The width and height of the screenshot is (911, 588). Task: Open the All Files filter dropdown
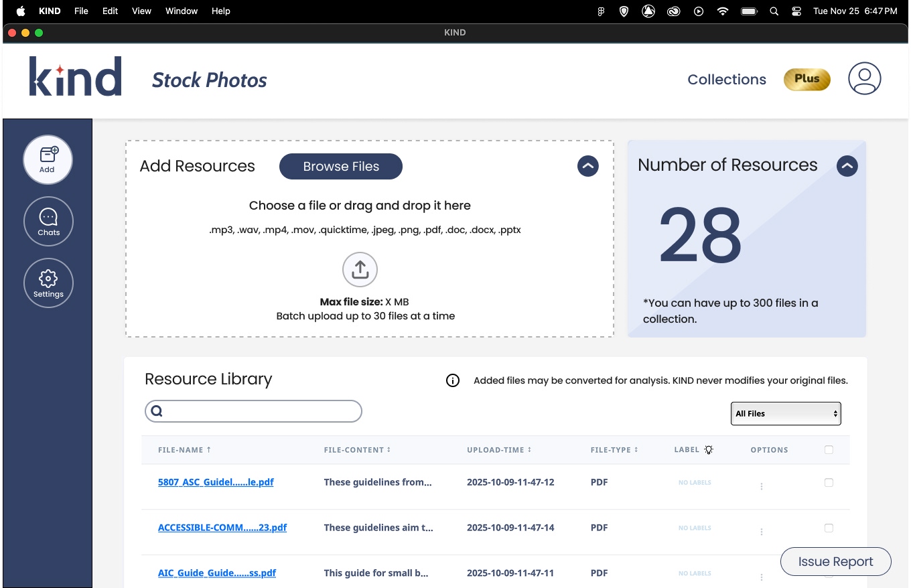pos(785,414)
